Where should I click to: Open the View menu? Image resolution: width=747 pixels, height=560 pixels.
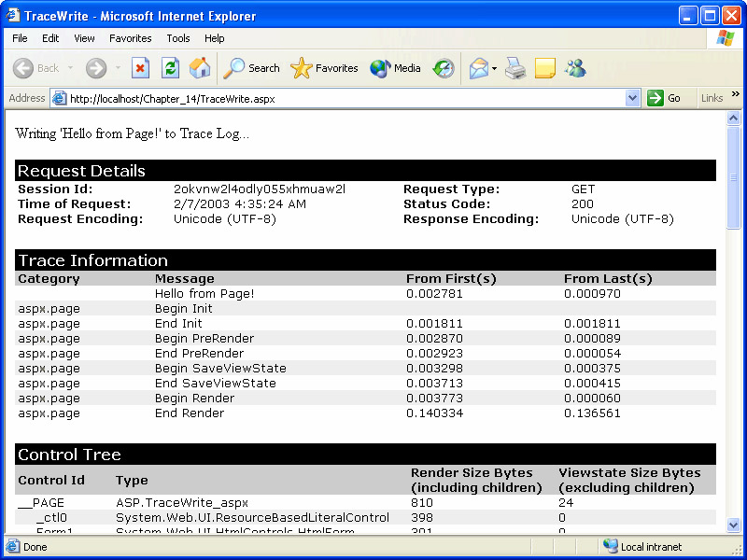(x=84, y=38)
